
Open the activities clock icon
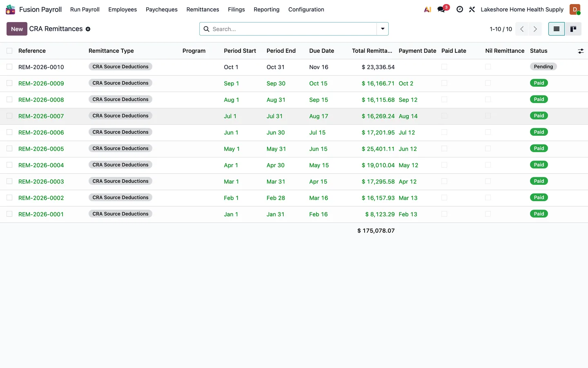tap(460, 9)
